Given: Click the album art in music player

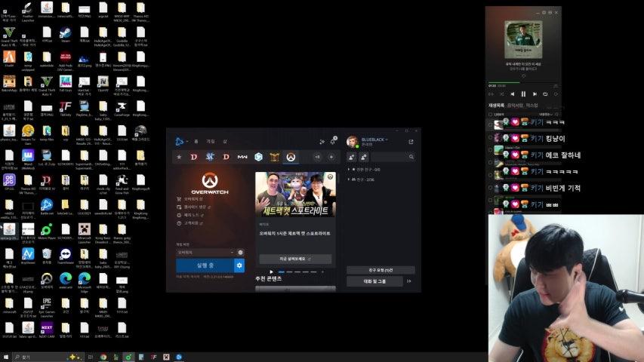Looking at the screenshot, I should 523,39.
